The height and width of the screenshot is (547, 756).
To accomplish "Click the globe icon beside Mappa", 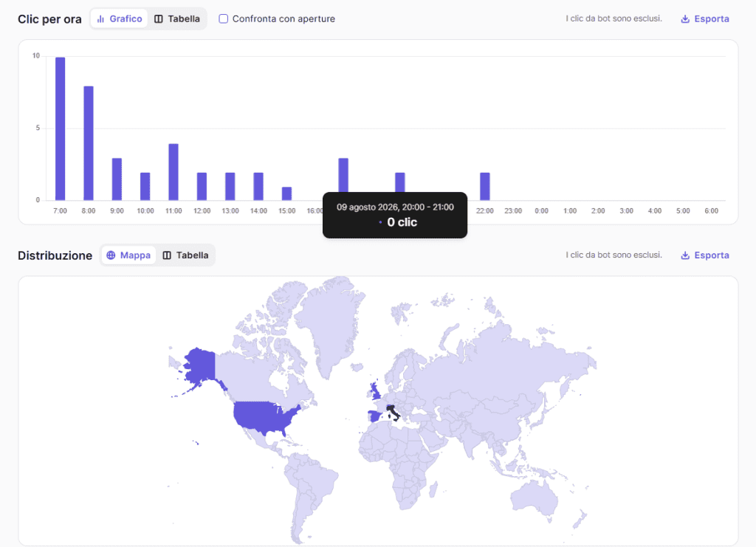I will tap(111, 255).
